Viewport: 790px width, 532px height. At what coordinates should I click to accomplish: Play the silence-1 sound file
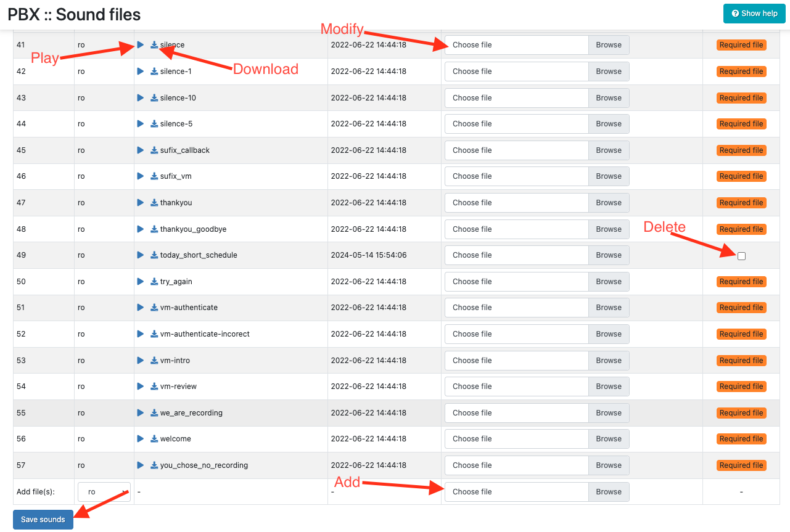coord(141,72)
